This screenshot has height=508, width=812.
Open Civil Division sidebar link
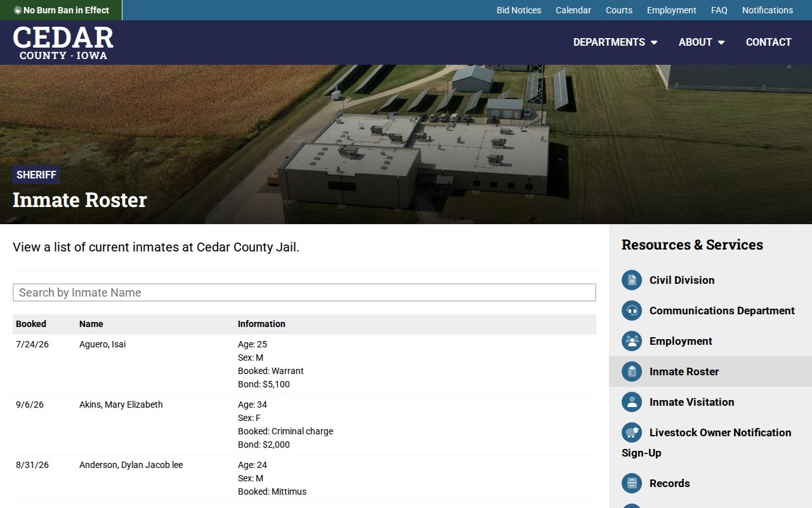682,280
